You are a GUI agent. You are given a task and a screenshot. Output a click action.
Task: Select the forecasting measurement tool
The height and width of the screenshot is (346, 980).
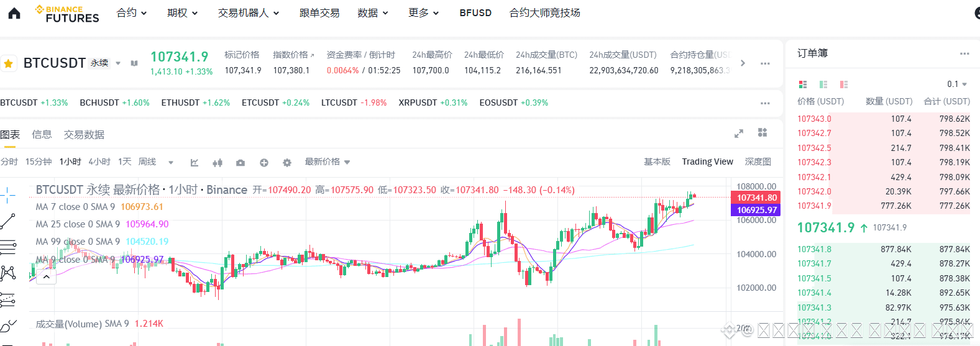(x=8, y=300)
